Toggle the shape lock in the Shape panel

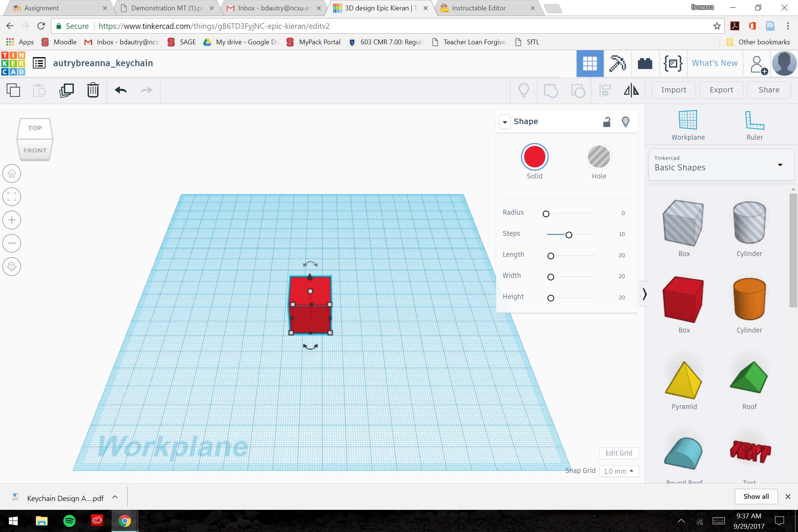click(606, 122)
